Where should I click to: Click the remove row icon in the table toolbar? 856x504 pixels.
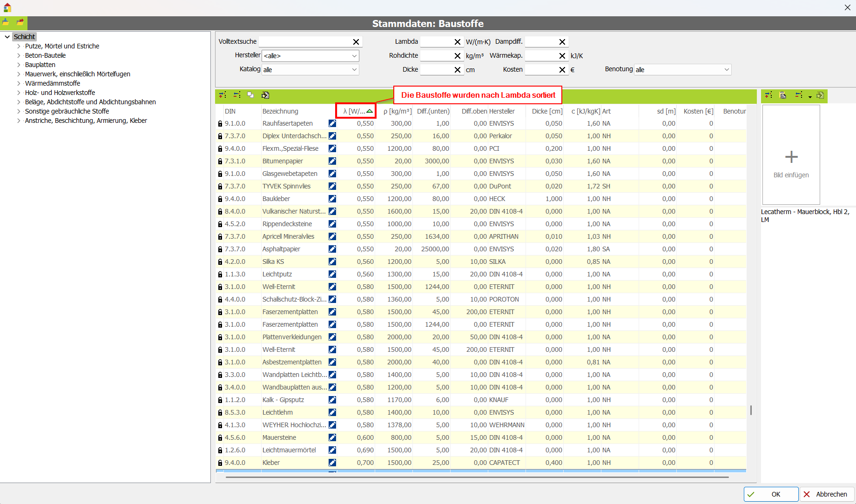[237, 95]
